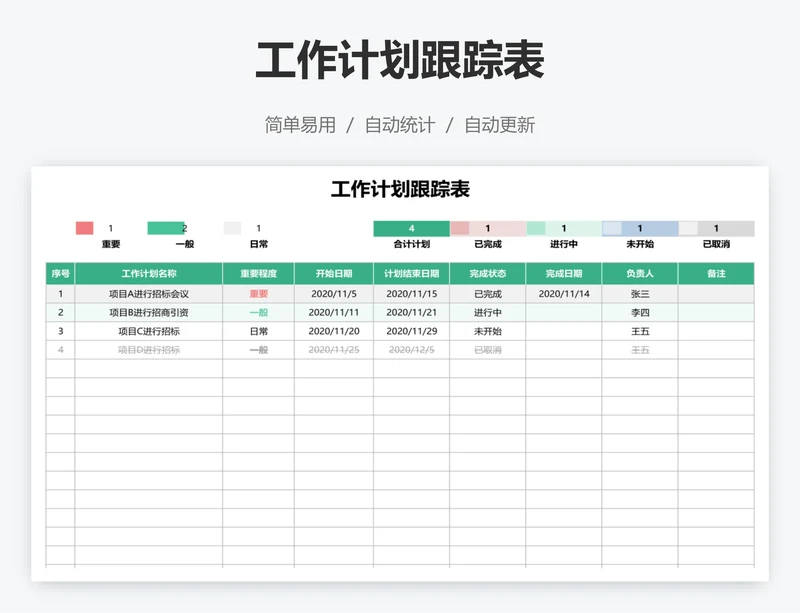Click the subtitle text 自动更新
Viewport: 800px width, 613px height.
pyautogui.click(x=499, y=125)
